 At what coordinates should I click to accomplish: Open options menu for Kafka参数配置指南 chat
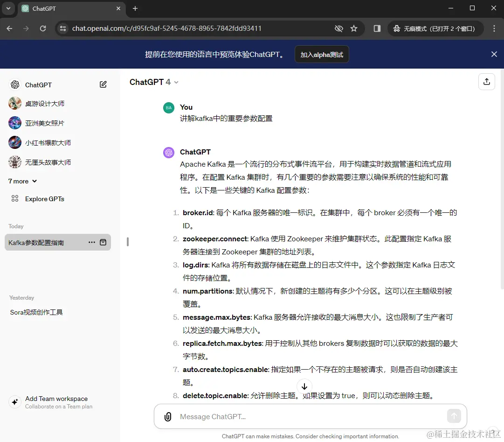tap(91, 242)
